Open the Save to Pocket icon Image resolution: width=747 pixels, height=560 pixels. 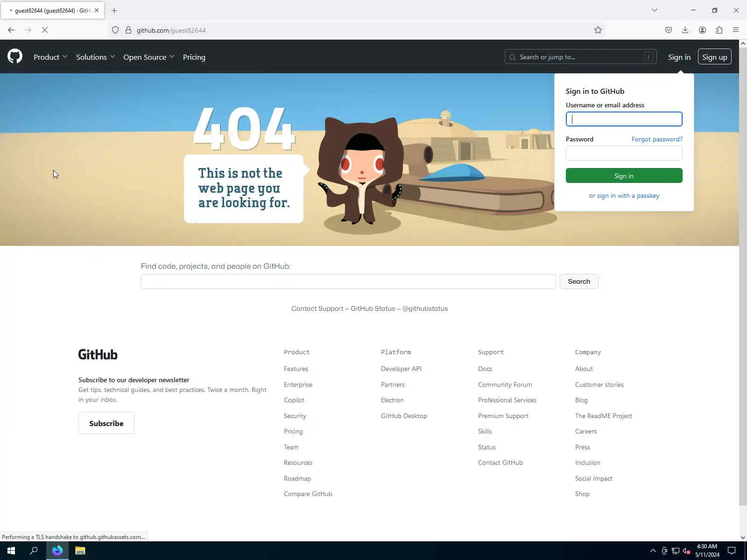pos(669,30)
